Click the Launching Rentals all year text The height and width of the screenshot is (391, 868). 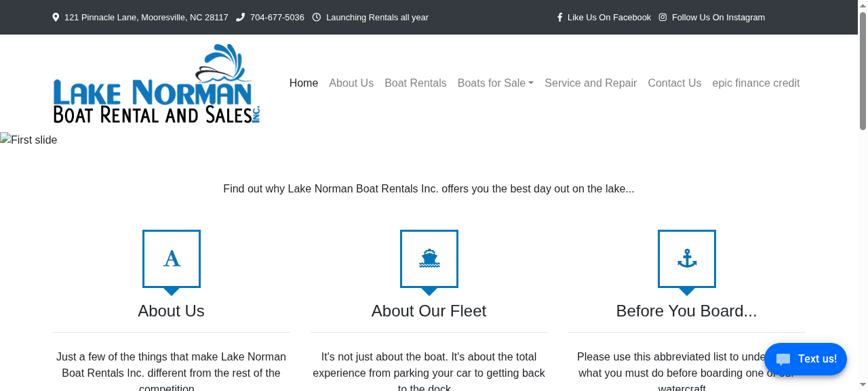click(x=377, y=18)
